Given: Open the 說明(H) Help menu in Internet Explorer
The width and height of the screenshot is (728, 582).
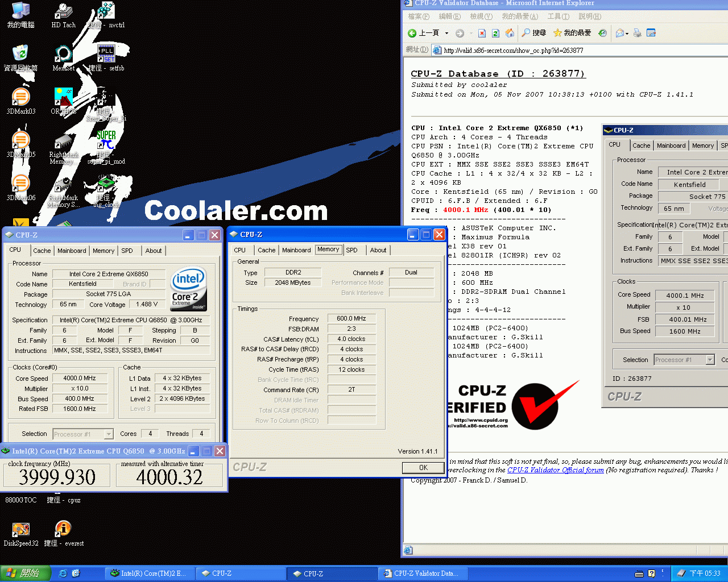Looking at the screenshot, I should [x=590, y=16].
